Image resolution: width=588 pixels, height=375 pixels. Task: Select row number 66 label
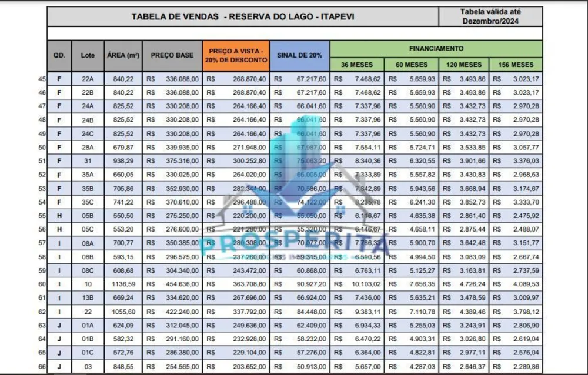click(x=42, y=367)
